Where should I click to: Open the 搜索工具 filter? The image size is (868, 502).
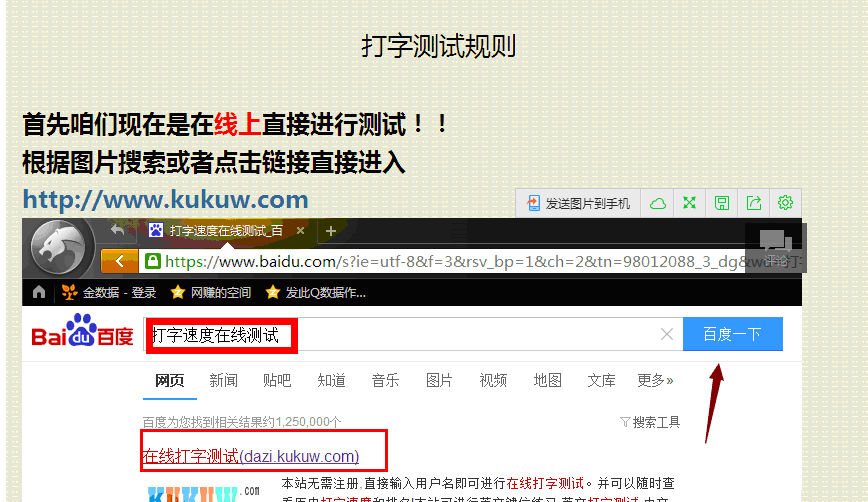(650, 422)
